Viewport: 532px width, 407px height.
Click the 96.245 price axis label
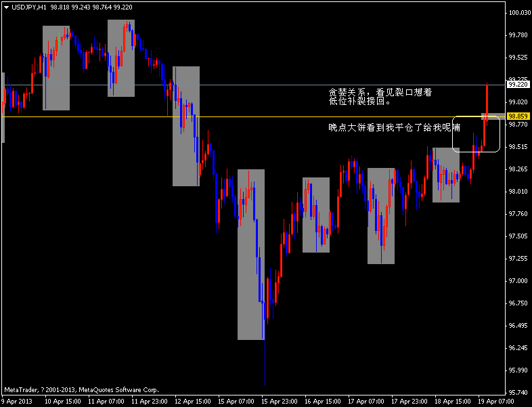point(518,348)
